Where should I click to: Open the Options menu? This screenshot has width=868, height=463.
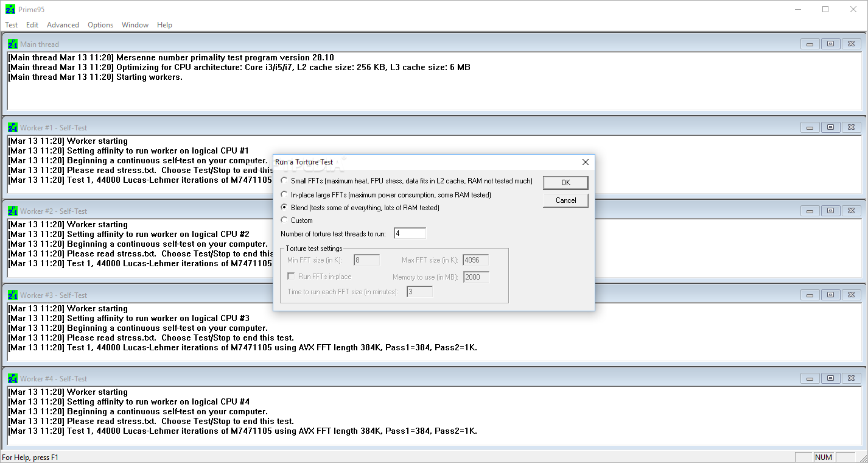pyautogui.click(x=100, y=25)
